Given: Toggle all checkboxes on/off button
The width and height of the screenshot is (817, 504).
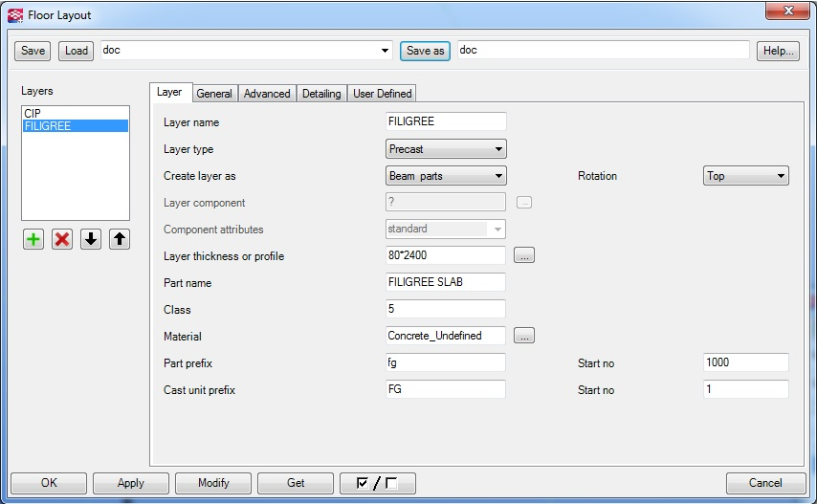Looking at the screenshot, I should (x=378, y=483).
